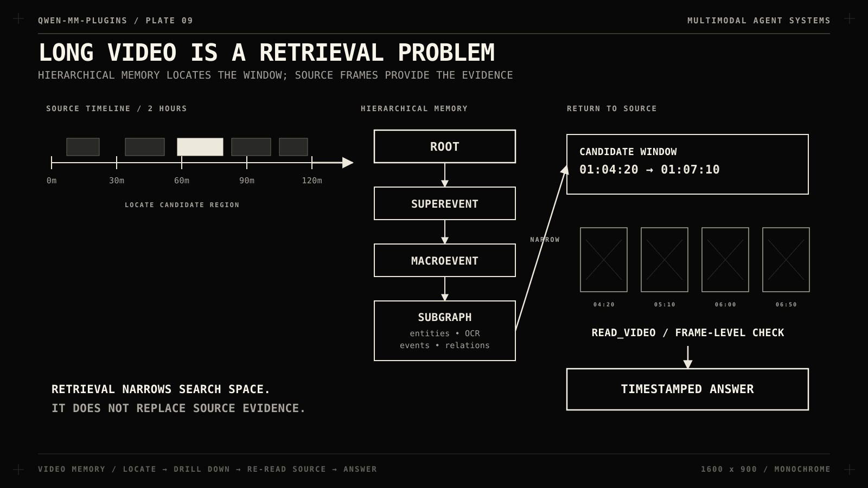Viewport: 868px width, 488px height.
Task: Click the highlighted white timeline segment
Action: (200, 147)
